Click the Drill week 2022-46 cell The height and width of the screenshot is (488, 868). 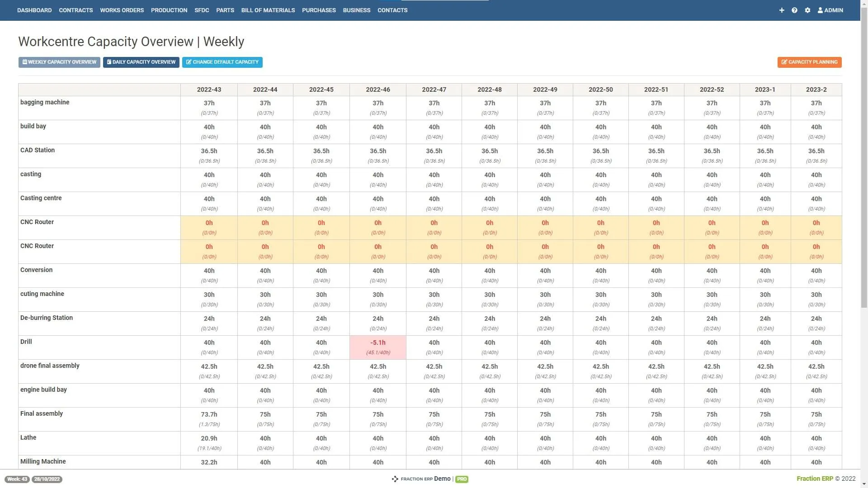(x=378, y=346)
